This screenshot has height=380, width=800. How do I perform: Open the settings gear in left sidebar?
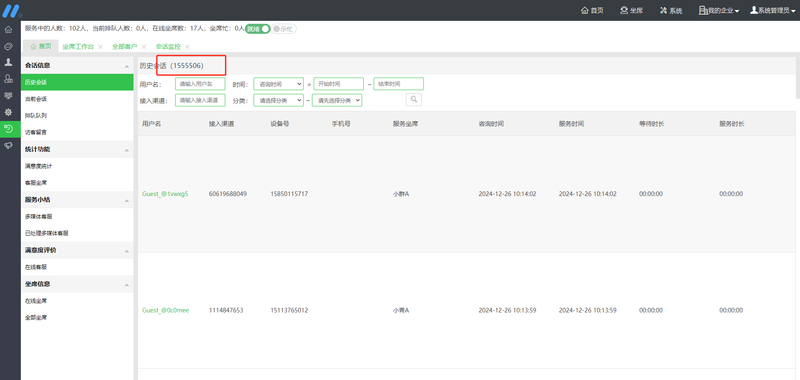[x=9, y=112]
